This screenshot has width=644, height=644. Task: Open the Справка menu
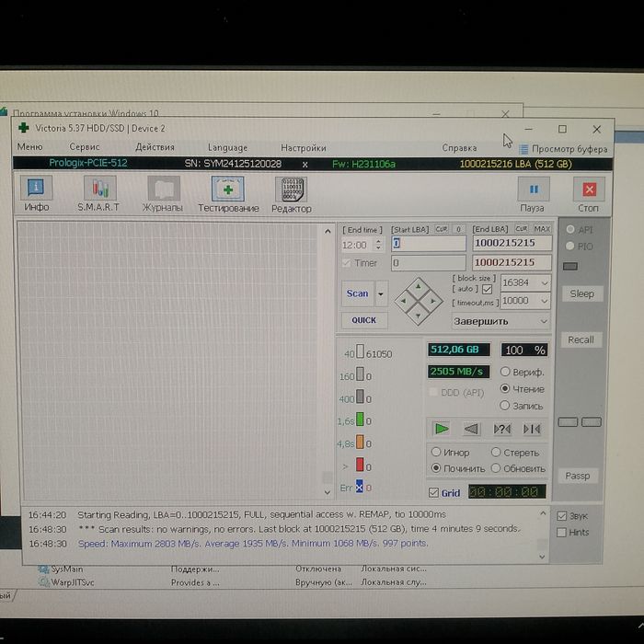459,148
